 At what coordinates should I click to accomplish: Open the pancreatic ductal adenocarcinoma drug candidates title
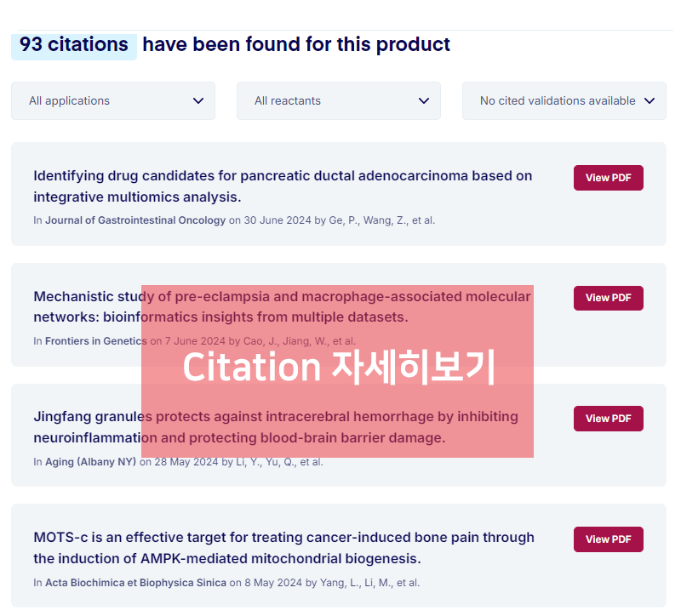[x=283, y=186]
